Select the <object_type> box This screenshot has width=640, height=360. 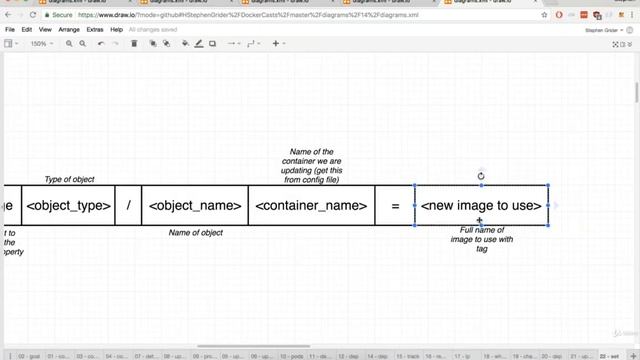click(x=68, y=205)
